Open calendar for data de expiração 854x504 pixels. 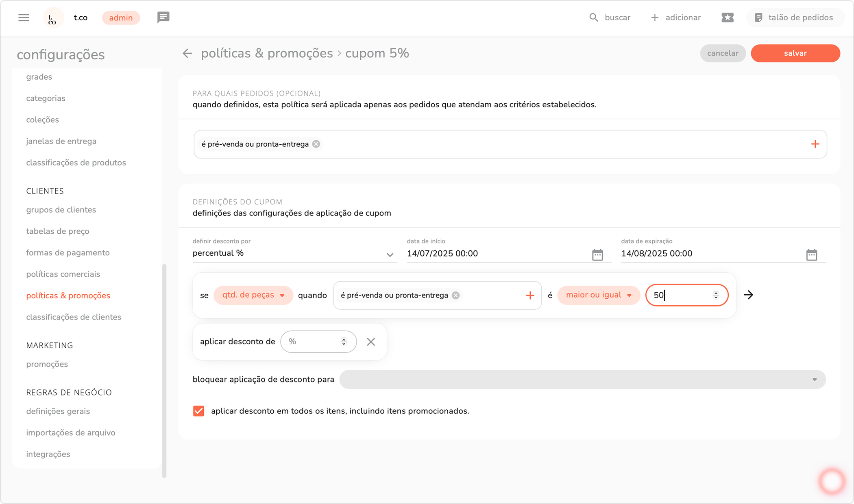pos(811,254)
